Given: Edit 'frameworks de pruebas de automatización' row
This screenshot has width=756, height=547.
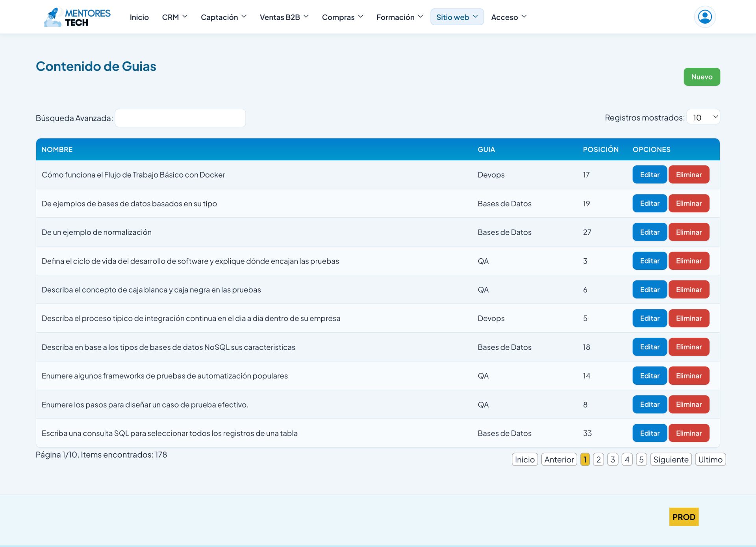Looking at the screenshot, I should (x=649, y=376).
